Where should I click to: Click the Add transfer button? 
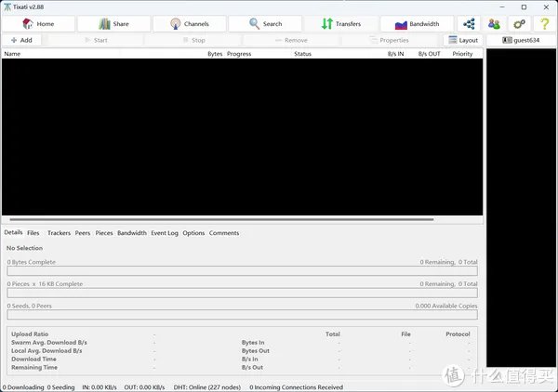tap(20, 41)
